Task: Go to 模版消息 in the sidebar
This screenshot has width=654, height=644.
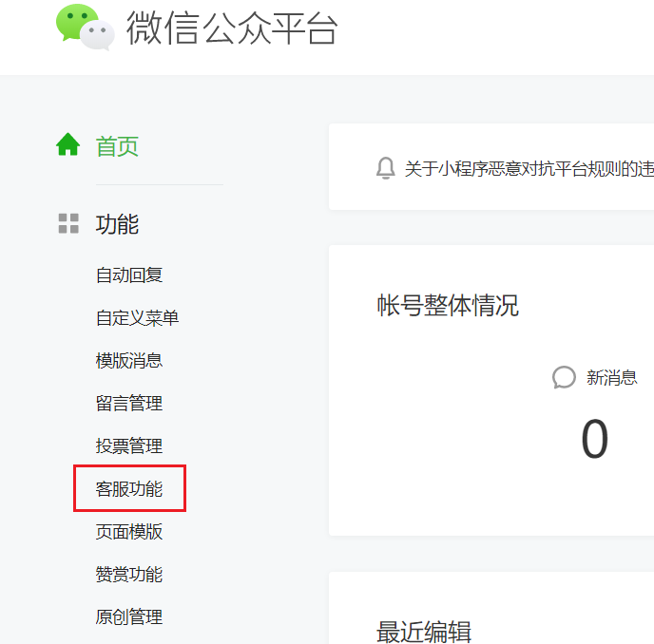Action: 129,361
